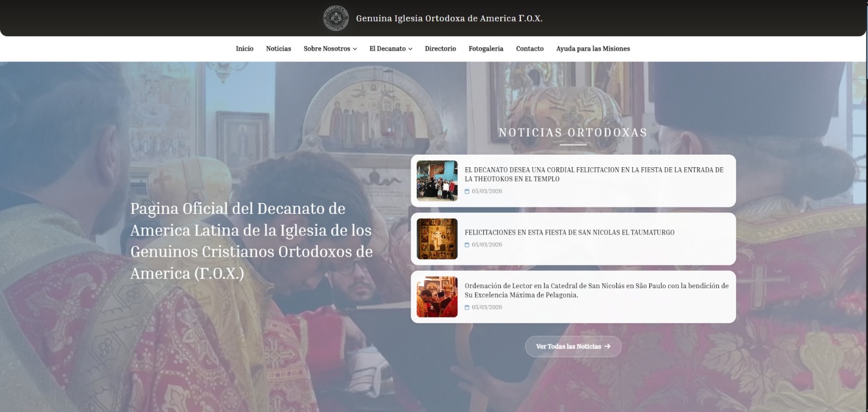
Task: Open Ayuda para las Misiones menu item
Action: pyautogui.click(x=593, y=49)
